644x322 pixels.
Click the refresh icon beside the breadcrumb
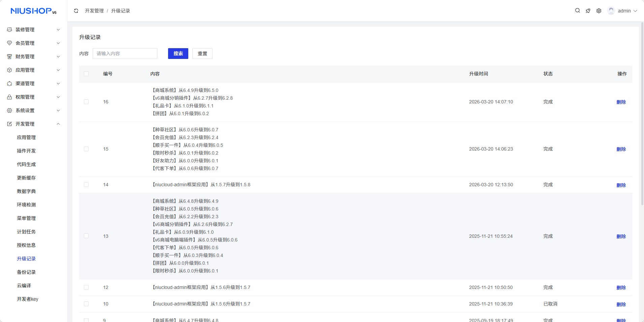coord(76,11)
